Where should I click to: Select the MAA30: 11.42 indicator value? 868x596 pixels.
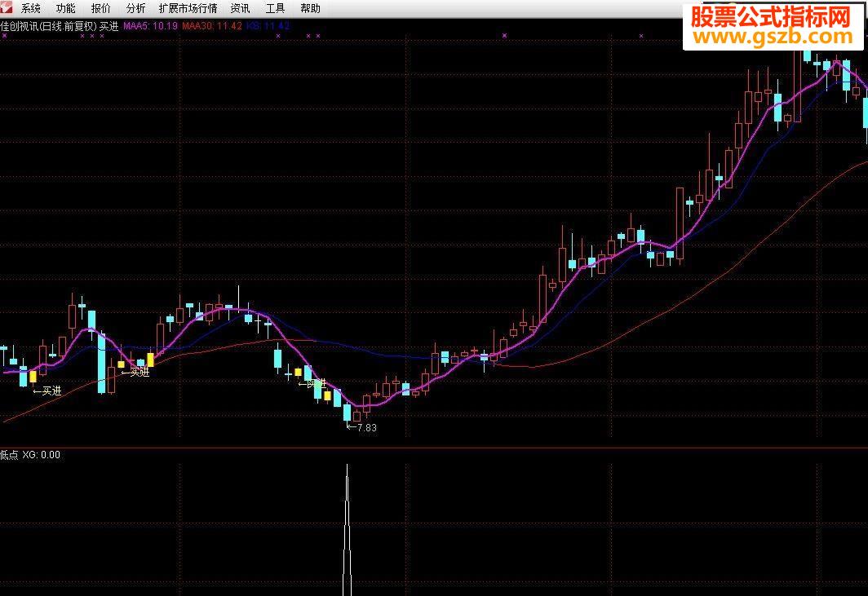tap(212, 26)
